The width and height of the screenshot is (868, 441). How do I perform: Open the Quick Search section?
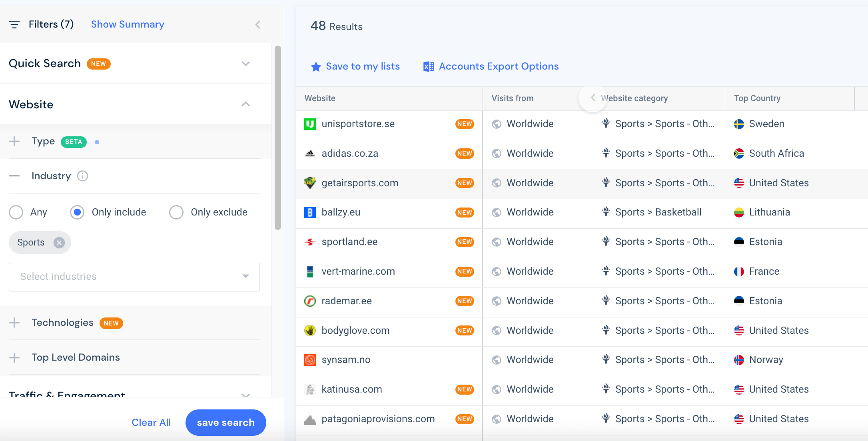(x=245, y=63)
